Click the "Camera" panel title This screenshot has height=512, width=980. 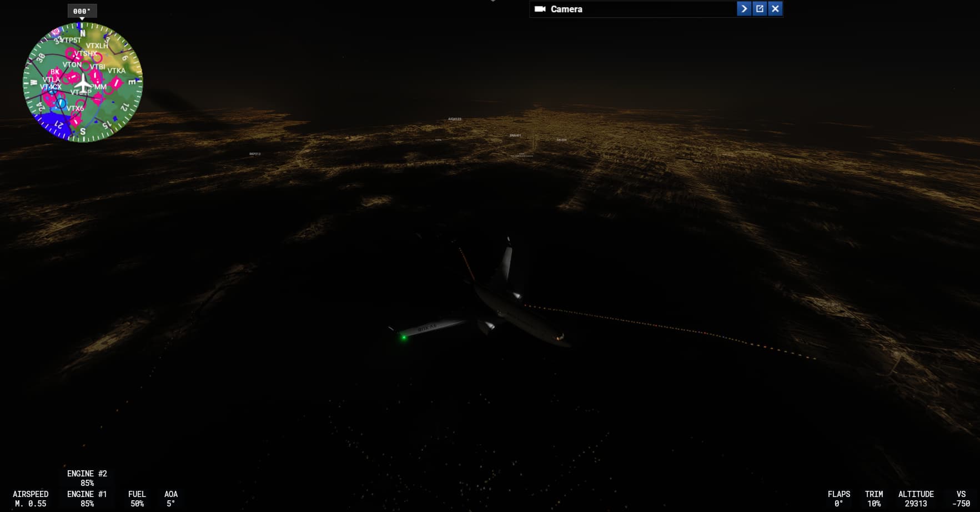[566, 9]
